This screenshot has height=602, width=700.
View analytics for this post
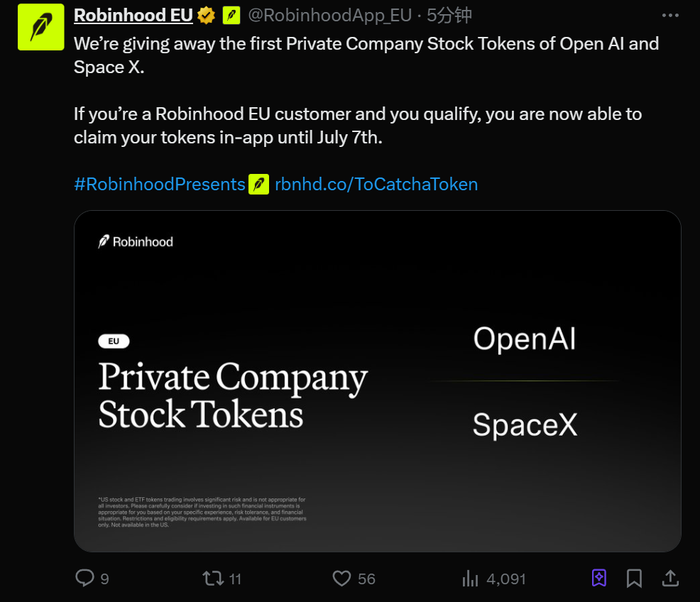tap(470, 579)
